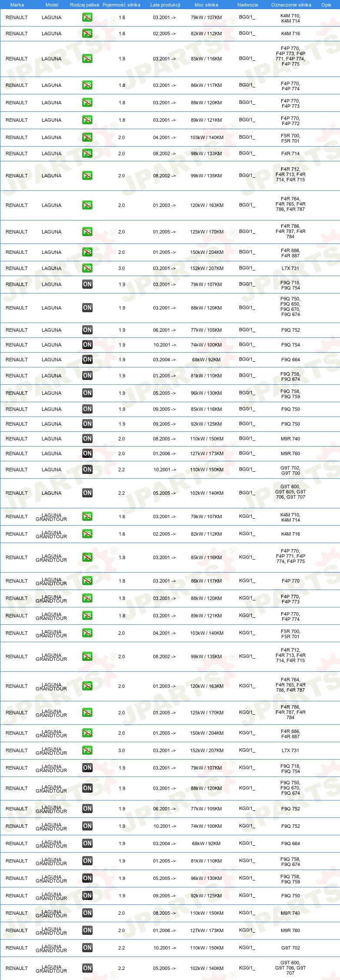This screenshot has height=980, width=340.
Task: Select the PB fuel icon for BG0/1_ Laguna 1.8 85kW / 116KM
Action: pos(87,59)
